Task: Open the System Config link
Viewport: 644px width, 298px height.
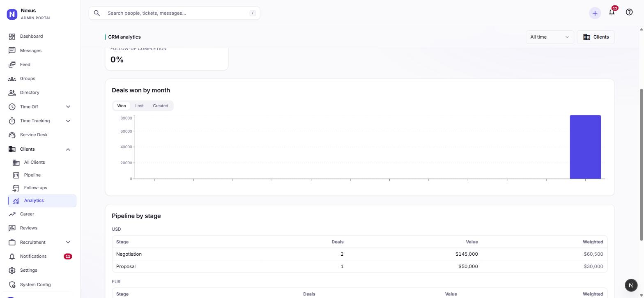Action: pyautogui.click(x=35, y=284)
